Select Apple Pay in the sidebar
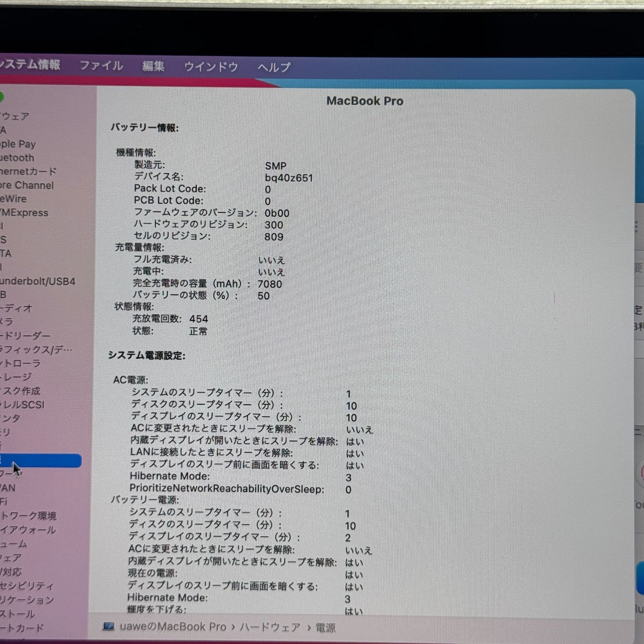 pos(18,144)
